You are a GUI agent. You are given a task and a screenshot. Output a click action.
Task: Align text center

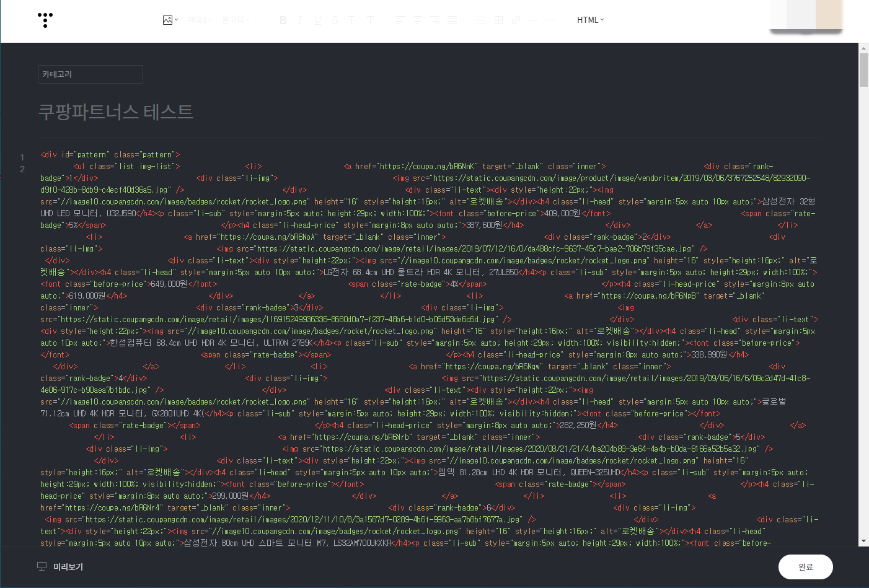417,20
